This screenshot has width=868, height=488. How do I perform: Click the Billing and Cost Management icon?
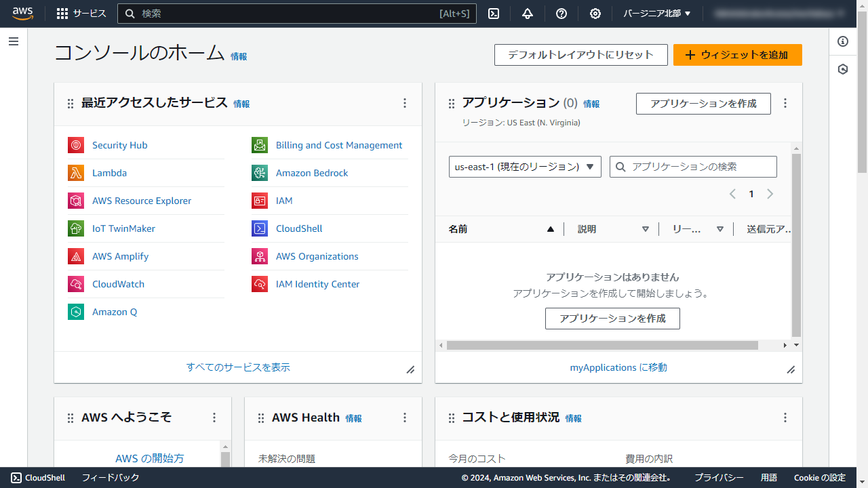(260, 145)
